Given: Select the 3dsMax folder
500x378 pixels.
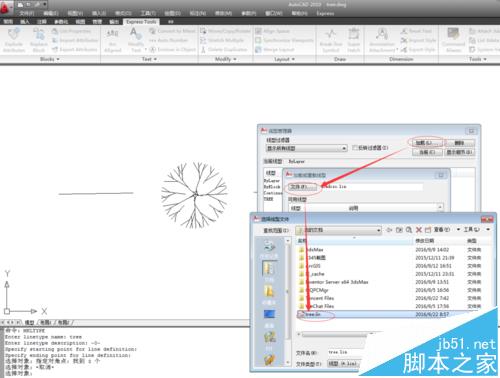Looking at the screenshot, I should 311,250.
